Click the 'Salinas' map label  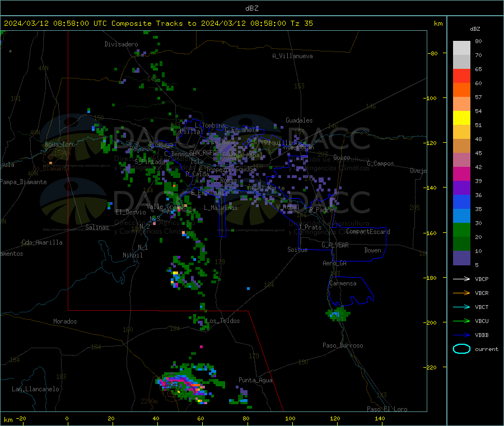click(x=97, y=227)
